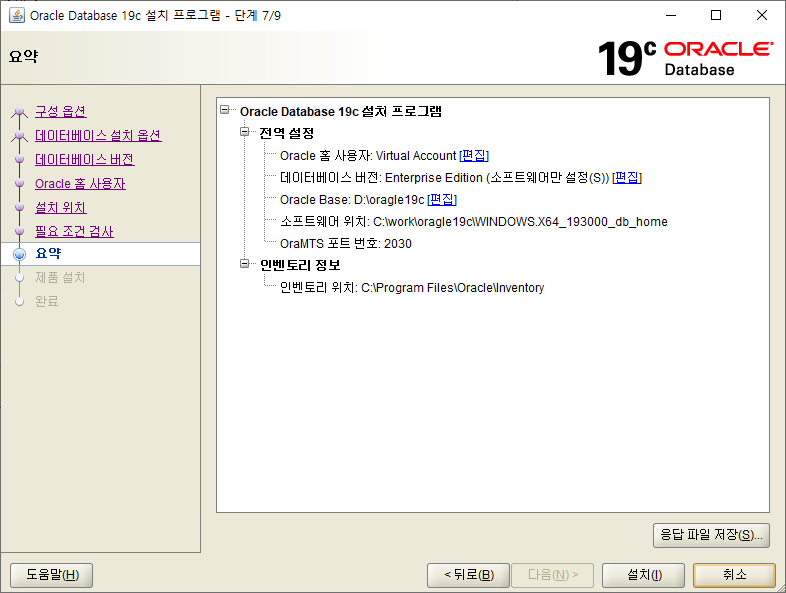Click the 응답 파일 저장(S)... button
The width and height of the screenshot is (786, 593).
point(711,535)
